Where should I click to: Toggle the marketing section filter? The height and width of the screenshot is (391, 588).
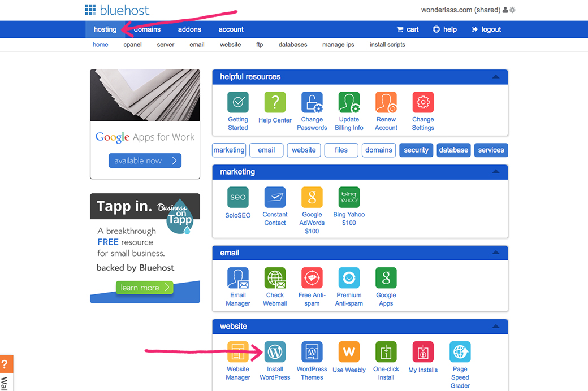click(x=229, y=150)
